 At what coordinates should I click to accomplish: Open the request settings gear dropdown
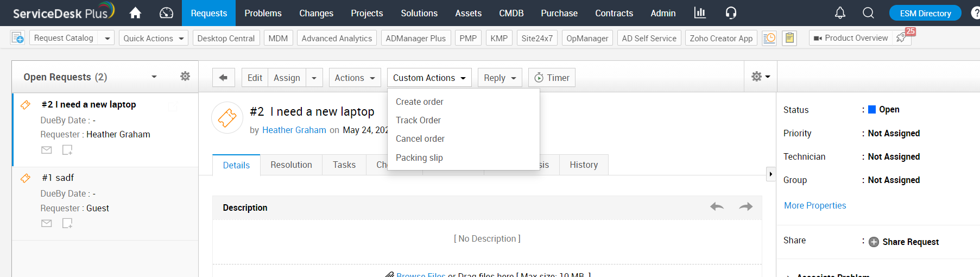(760, 77)
